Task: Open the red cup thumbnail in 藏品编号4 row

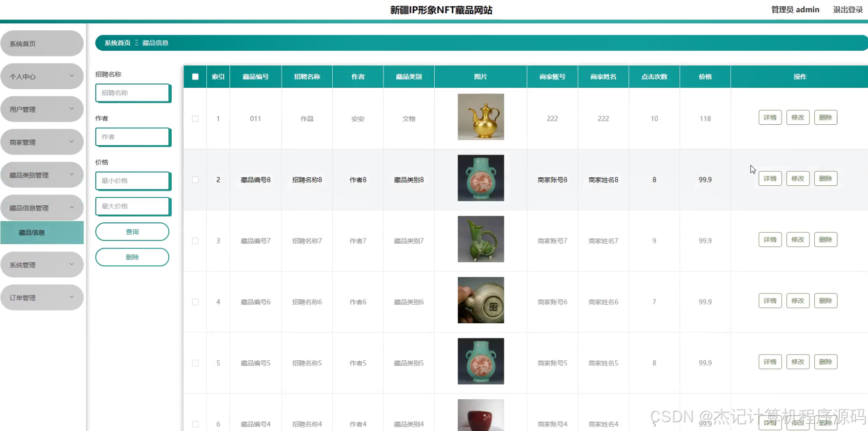Action: (481, 415)
